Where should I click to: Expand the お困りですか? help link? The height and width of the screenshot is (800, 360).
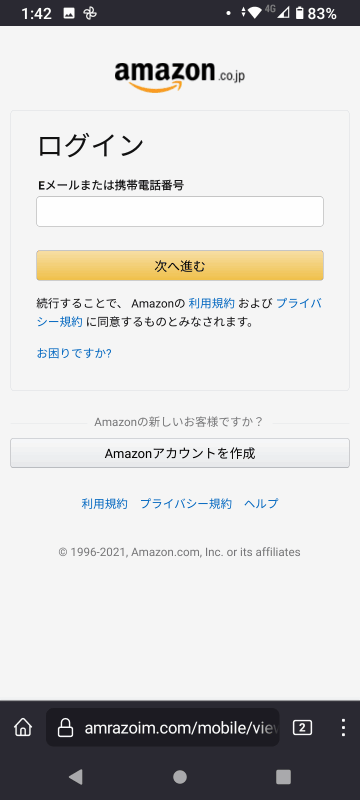click(x=74, y=353)
